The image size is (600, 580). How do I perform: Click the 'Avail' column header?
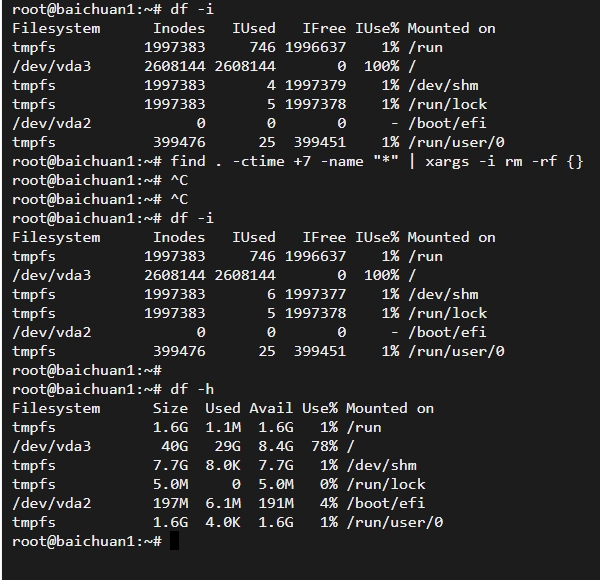pyautogui.click(x=271, y=408)
